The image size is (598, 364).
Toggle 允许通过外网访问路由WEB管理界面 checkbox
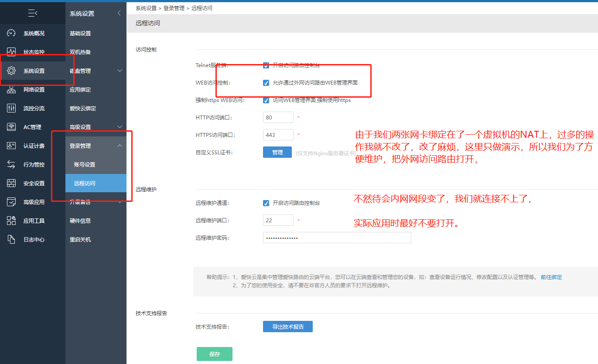point(266,83)
